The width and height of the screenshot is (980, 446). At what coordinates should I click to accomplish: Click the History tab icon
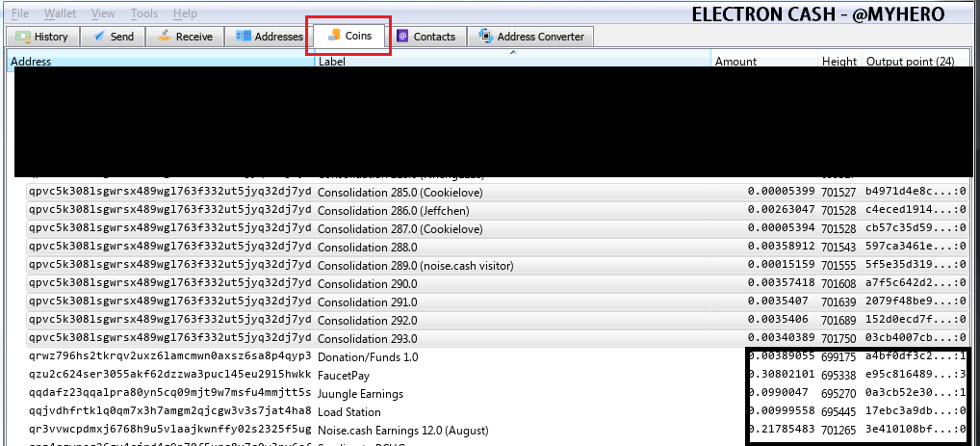(23, 37)
